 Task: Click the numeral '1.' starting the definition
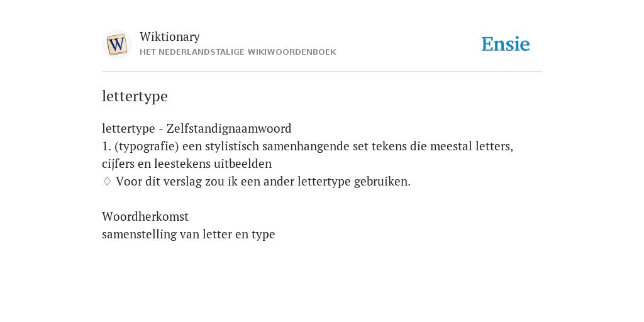click(x=107, y=147)
